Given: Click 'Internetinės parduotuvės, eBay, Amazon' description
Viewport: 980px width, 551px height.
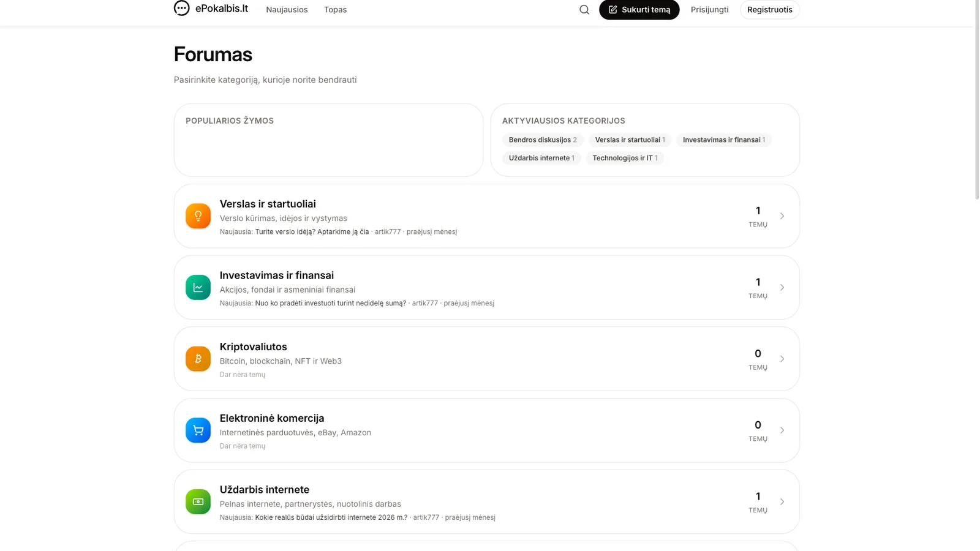Looking at the screenshot, I should point(295,433).
